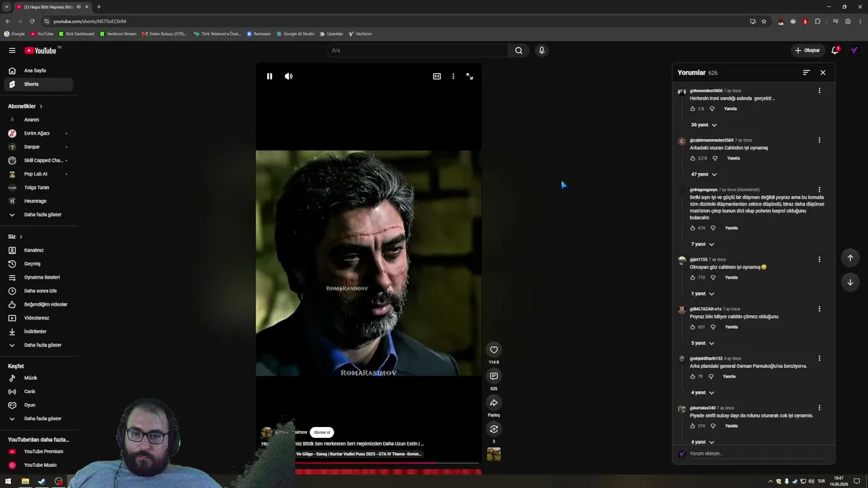Dislike the @cabirmemmedov5569 comment
868x488 pixels.
[715, 159]
